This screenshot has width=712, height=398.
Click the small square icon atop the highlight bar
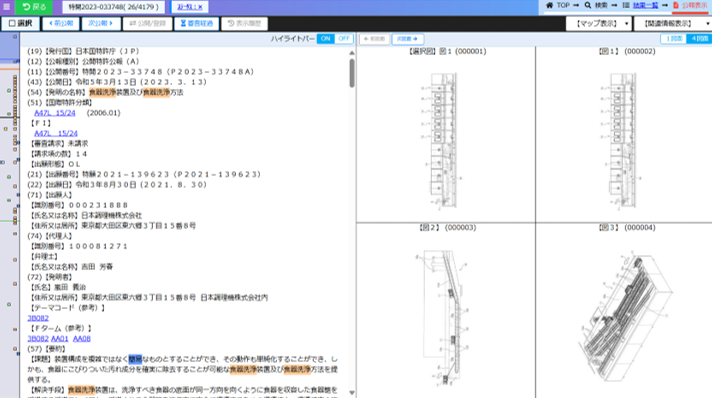[x=15, y=36]
